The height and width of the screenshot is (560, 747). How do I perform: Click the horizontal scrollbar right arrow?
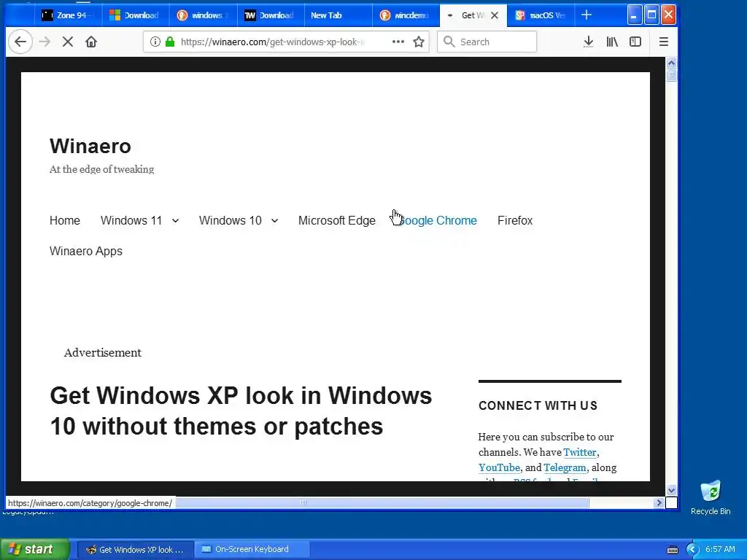pyautogui.click(x=659, y=502)
